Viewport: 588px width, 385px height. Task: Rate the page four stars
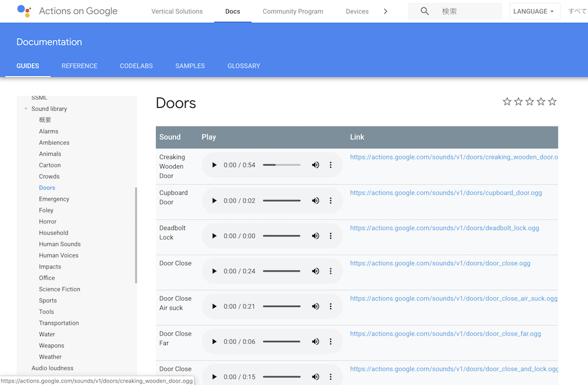(x=541, y=102)
